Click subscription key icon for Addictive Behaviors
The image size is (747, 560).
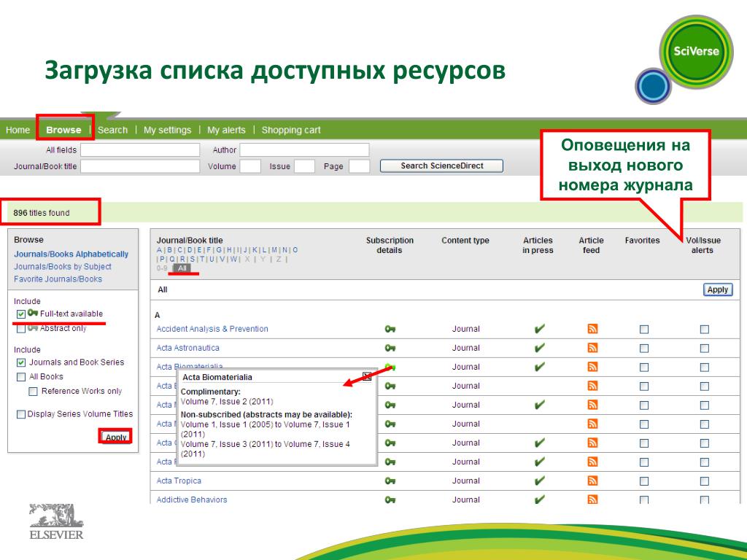click(x=390, y=499)
